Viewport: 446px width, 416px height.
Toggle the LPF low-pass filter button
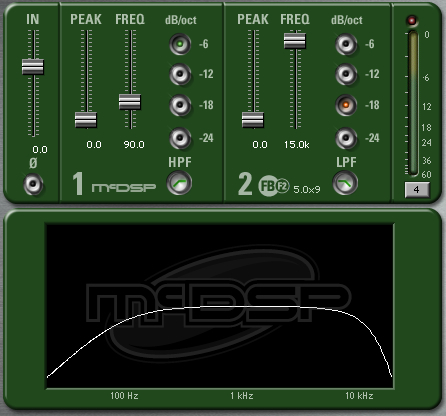click(345, 183)
